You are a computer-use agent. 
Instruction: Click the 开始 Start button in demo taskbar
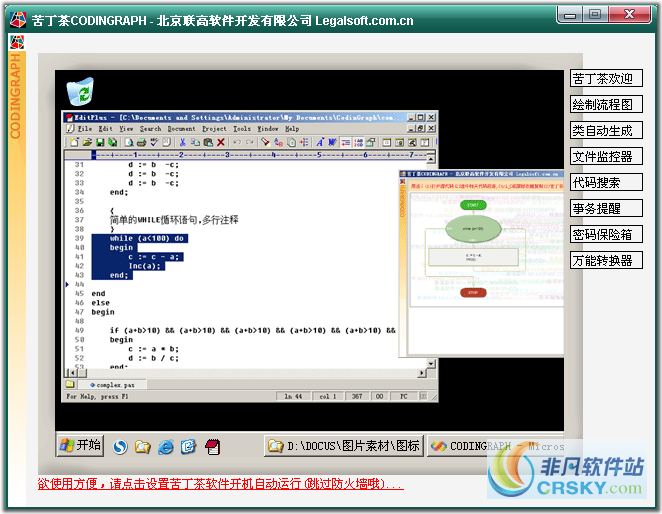pyautogui.click(x=80, y=445)
